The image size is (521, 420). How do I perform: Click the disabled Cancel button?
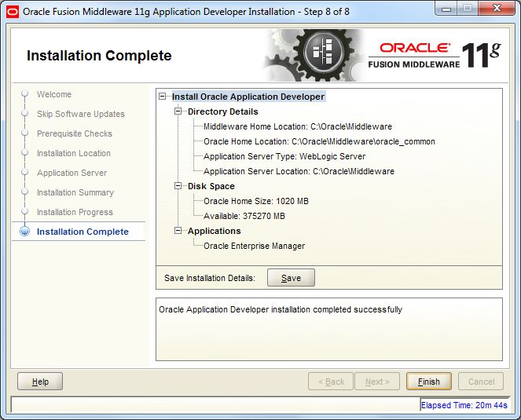point(481,382)
